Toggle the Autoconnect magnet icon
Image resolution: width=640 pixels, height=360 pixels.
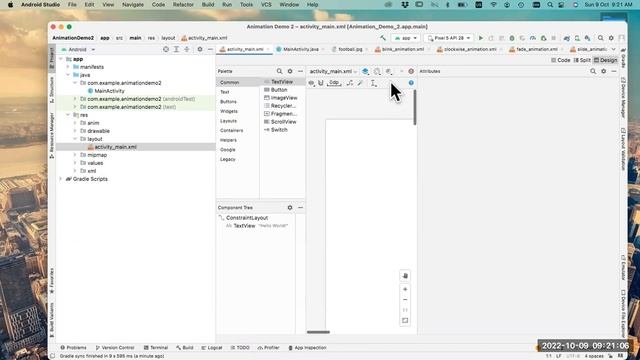coord(321,83)
